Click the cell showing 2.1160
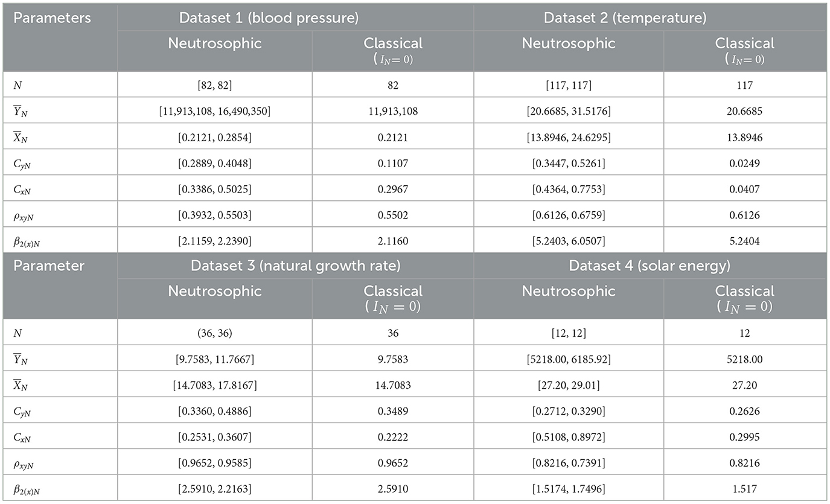 point(393,240)
